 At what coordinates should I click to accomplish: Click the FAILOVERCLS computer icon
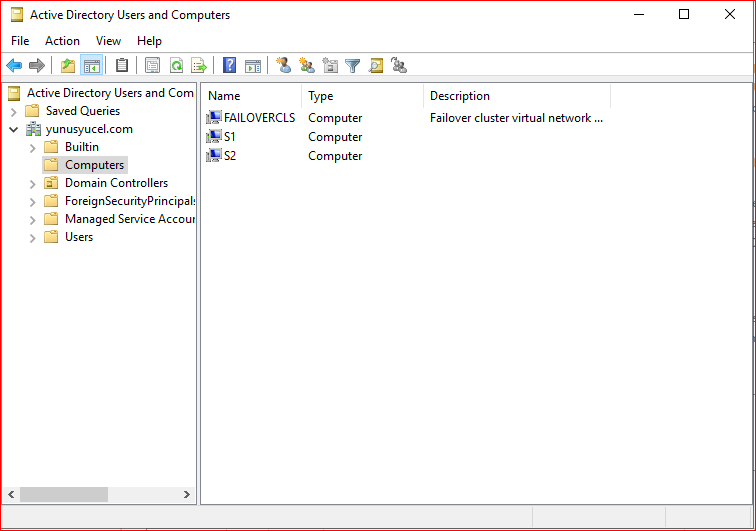[x=214, y=118]
